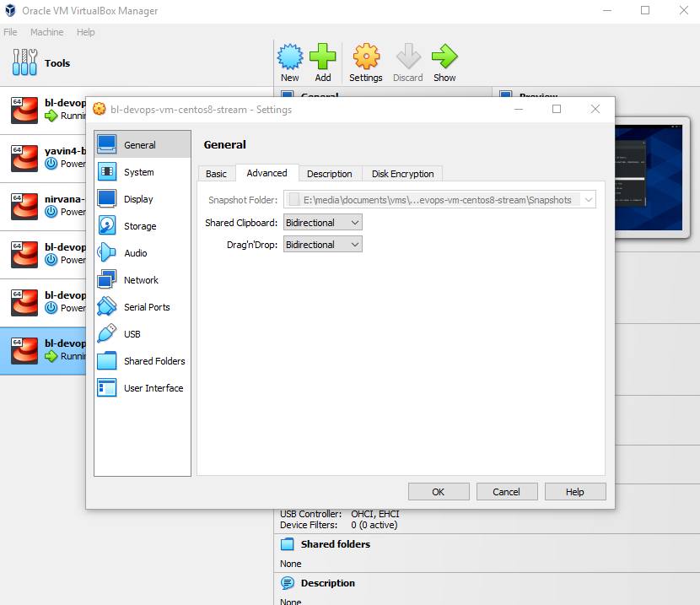Open Audio category in Settings sidebar
This screenshot has height=605, width=700.
click(x=143, y=252)
